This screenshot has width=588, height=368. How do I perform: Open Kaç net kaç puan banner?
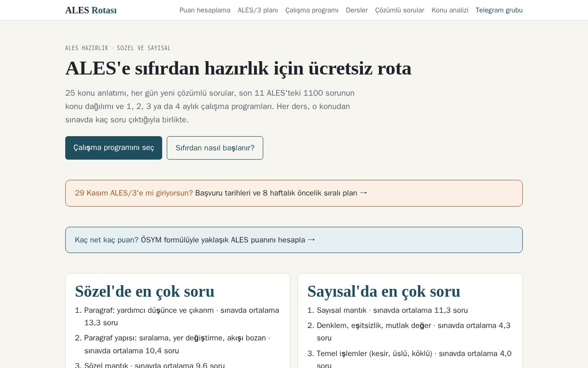click(294, 240)
